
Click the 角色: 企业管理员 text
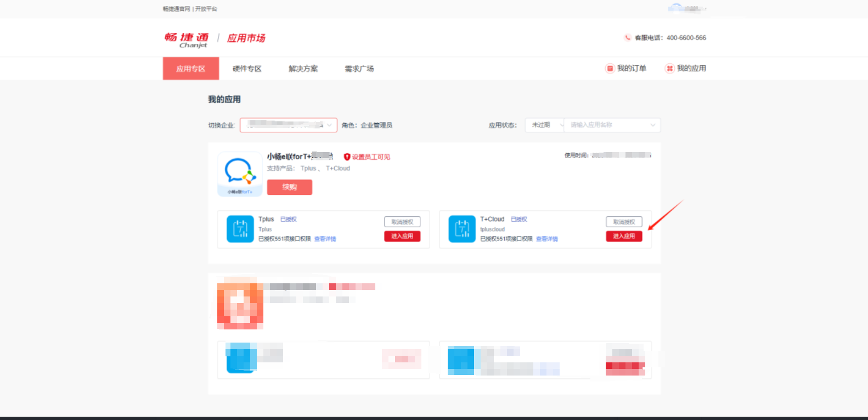click(367, 125)
